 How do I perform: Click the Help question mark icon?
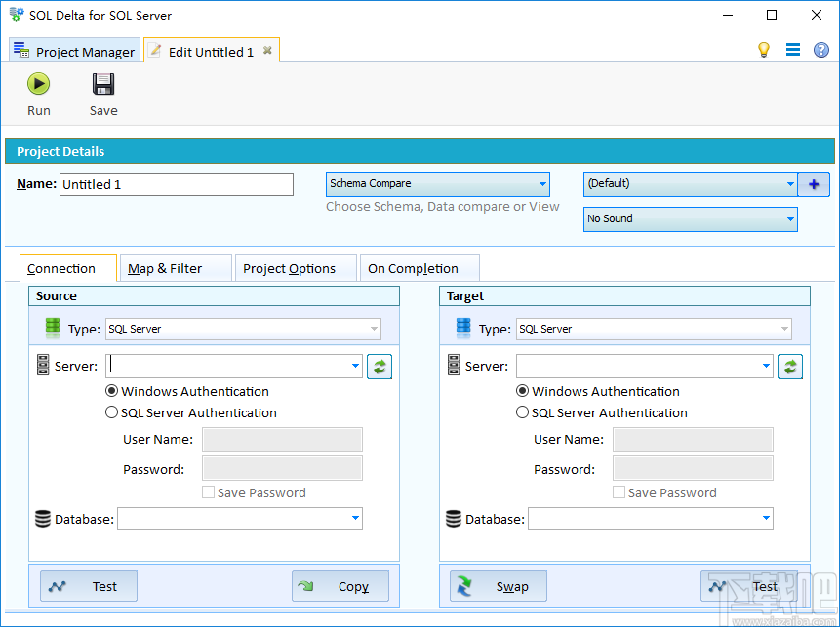click(822, 49)
